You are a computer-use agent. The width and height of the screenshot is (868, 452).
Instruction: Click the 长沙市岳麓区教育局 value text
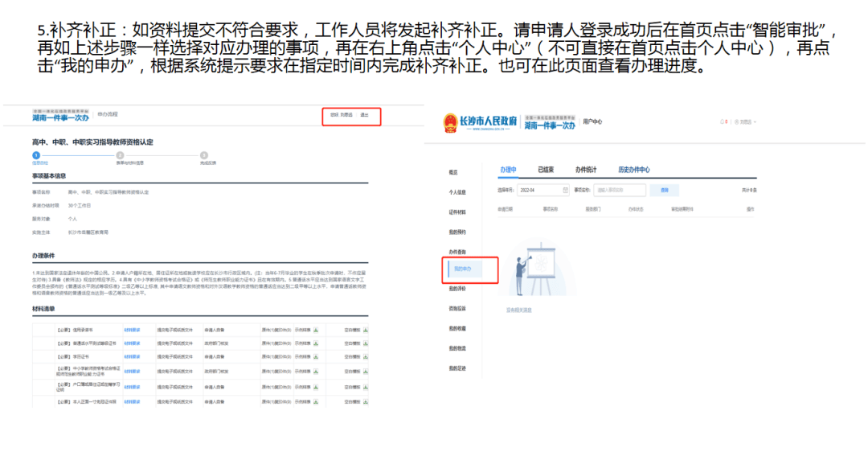point(88,232)
